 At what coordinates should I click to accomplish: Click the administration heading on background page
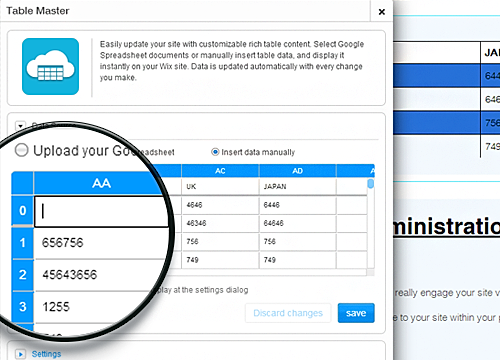pyautogui.click(x=447, y=226)
